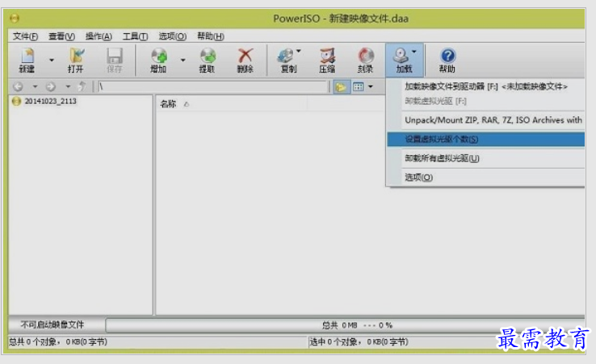The height and width of the screenshot is (364, 596).
Task: Click the Up one level icon
Action: (82, 86)
